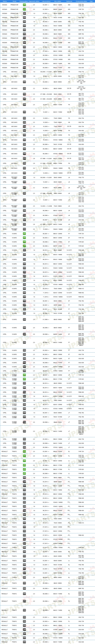The width and height of the screenshot is (95, 644).
Task: Click ON icon in Renault Trafic 02.2008 last row
Action: coord(24,642)
